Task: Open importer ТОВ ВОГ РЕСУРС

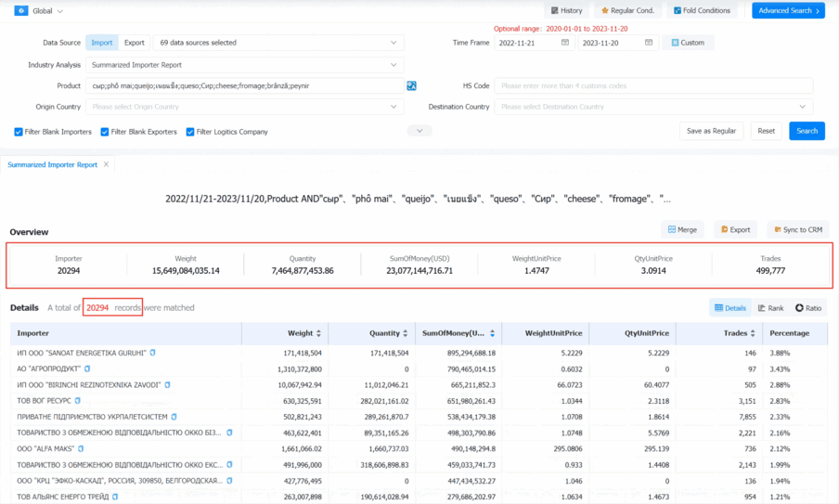Action: pos(44,400)
